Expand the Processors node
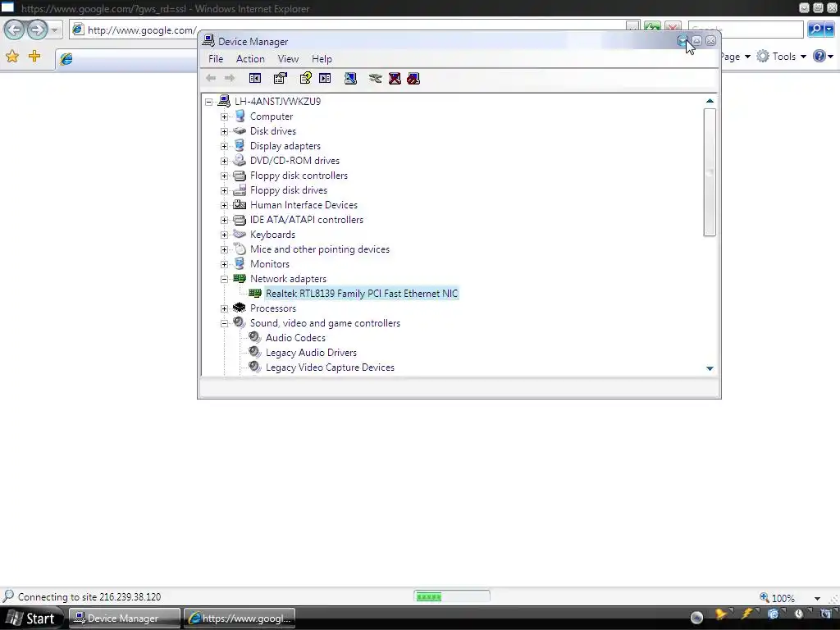The image size is (840, 630). (x=225, y=308)
